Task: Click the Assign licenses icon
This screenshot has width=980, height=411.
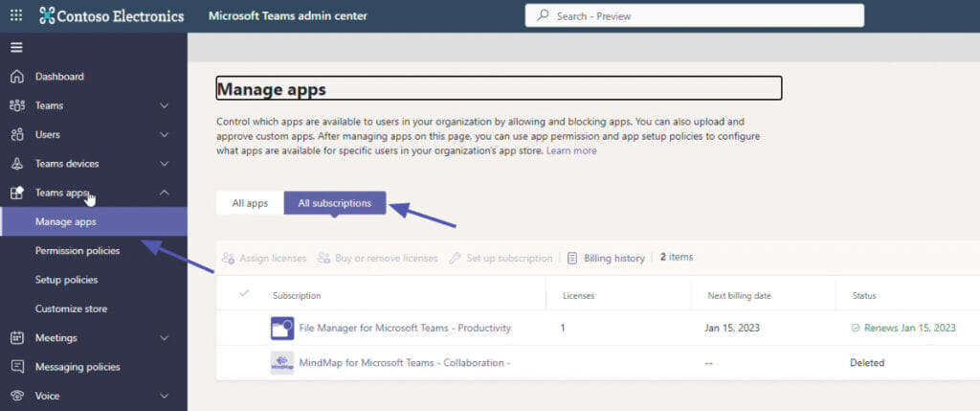Action: (228, 258)
